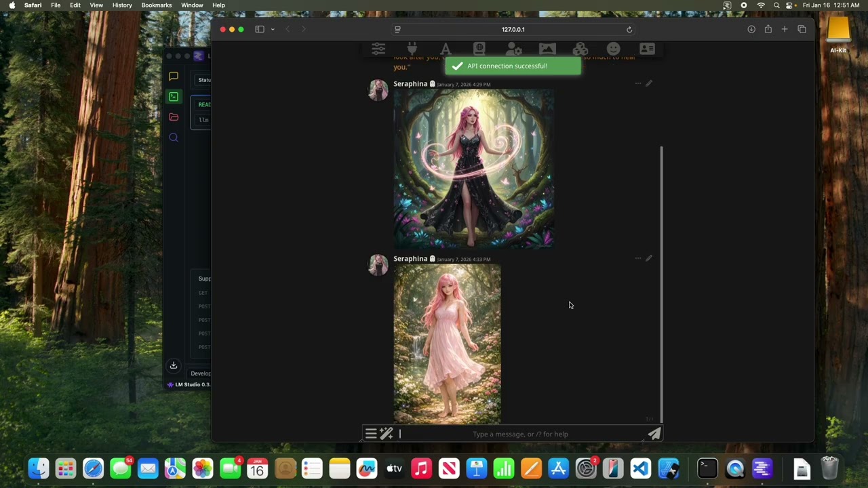868x488 pixels.
Task: Open Extensions cubes icon
Action: point(580,49)
